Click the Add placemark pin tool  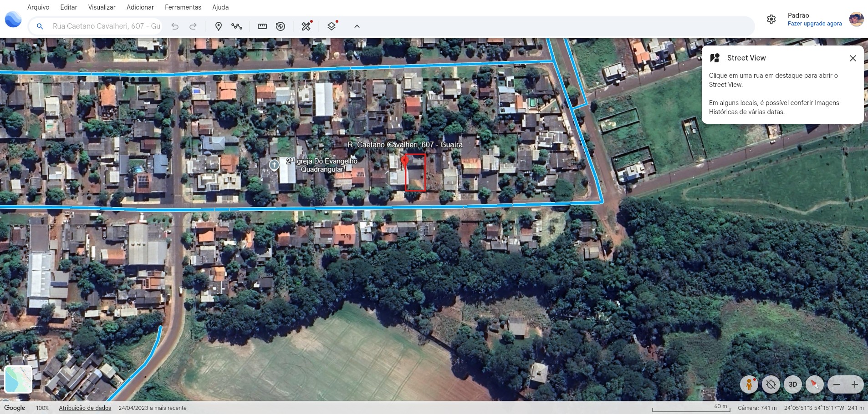pyautogui.click(x=219, y=26)
